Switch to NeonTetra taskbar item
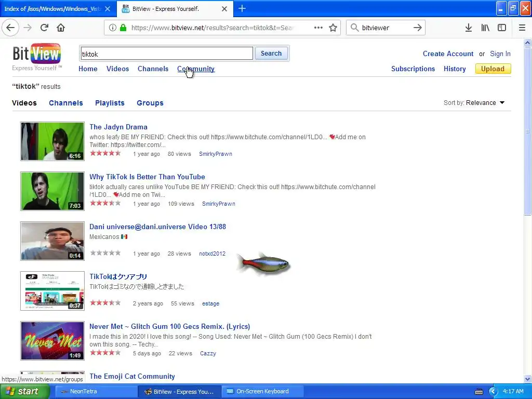This screenshot has width=532, height=399. pyautogui.click(x=96, y=391)
